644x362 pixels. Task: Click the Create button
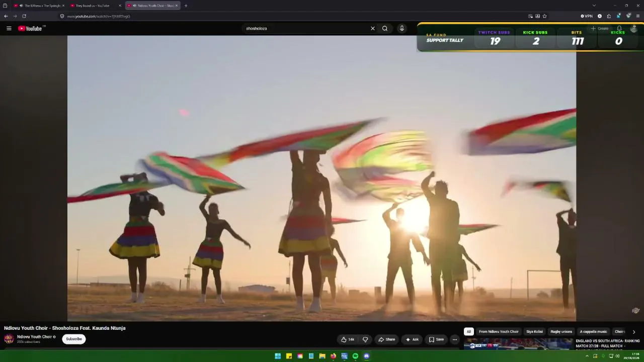coord(600,29)
